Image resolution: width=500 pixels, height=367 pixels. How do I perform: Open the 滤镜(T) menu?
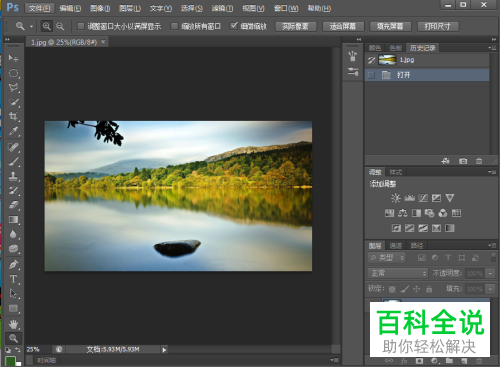click(x=222, y=8)
